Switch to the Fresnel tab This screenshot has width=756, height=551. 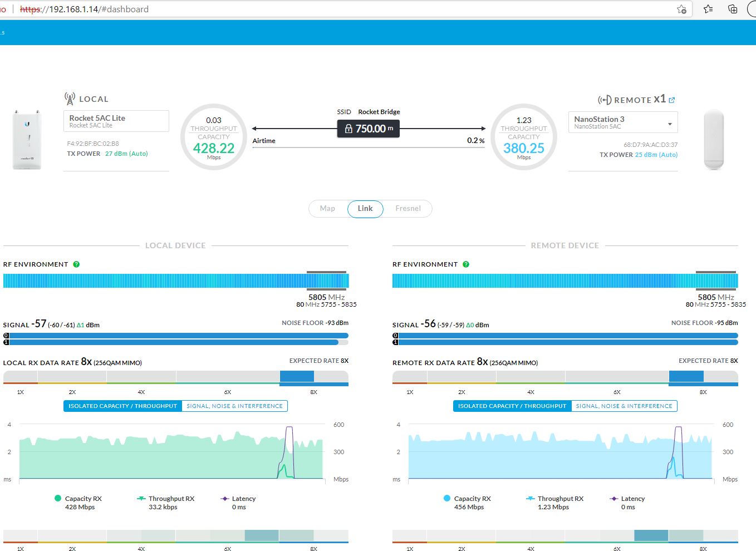(408, 209)
